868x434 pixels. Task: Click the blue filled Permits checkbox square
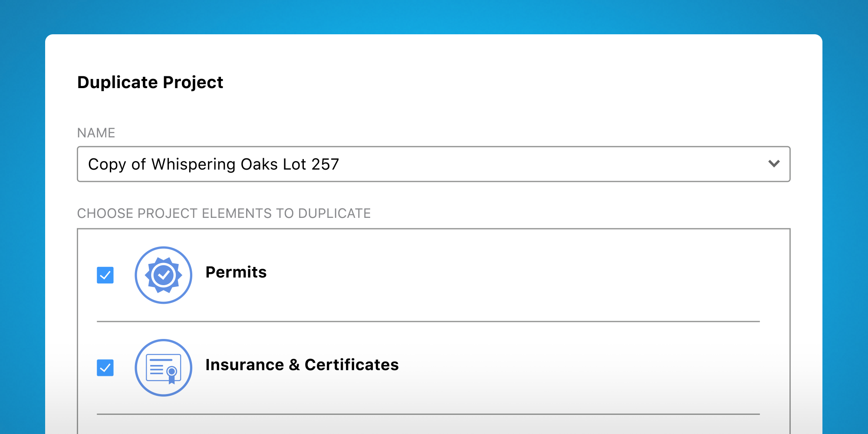[105, 274]
